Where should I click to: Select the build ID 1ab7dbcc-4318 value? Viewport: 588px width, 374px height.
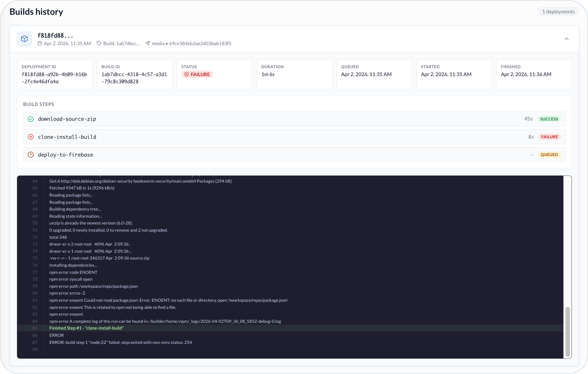pyautogui.click(x=134, y=78)
